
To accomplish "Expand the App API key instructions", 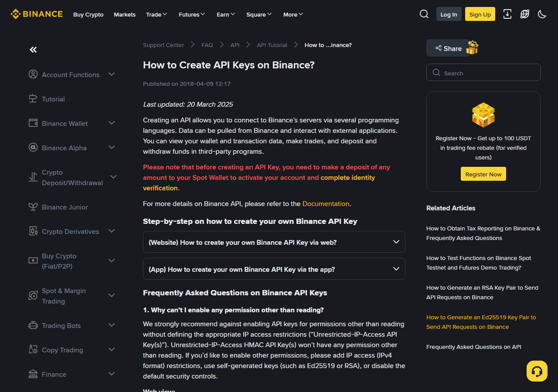I will tap(274, 269).
